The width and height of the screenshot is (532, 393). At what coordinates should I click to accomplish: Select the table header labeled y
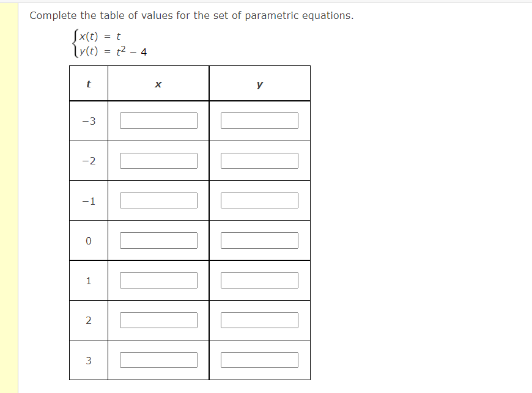coord(259,83)
